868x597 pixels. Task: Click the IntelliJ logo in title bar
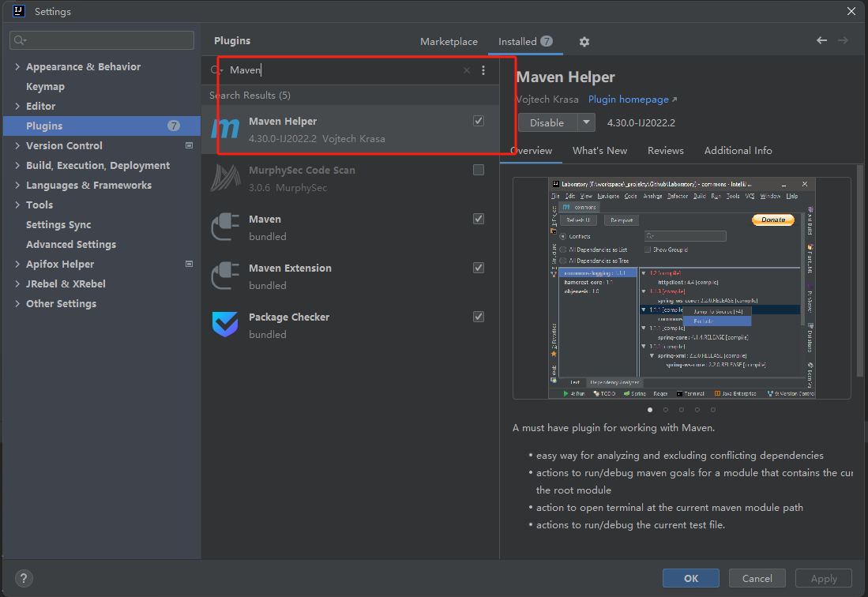[x=19, y=11]
